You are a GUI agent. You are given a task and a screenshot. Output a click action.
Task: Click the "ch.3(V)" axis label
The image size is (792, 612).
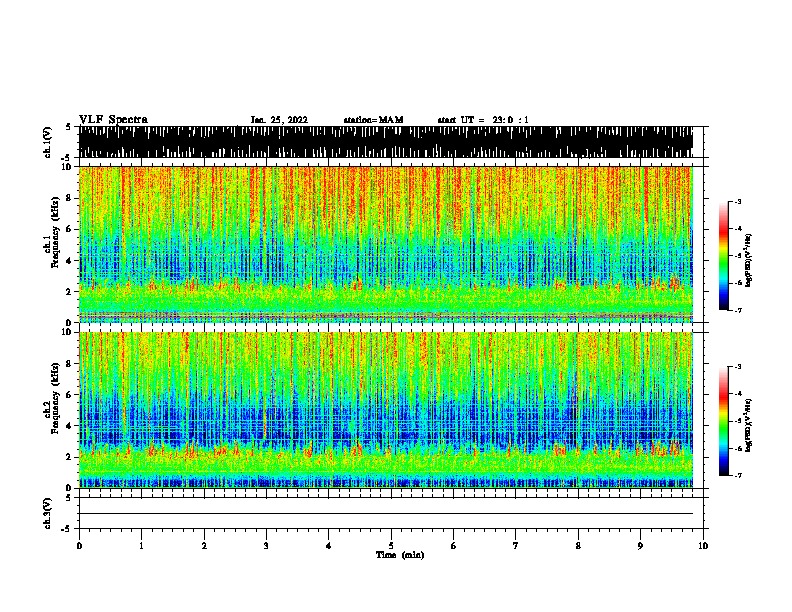[48, 513]
